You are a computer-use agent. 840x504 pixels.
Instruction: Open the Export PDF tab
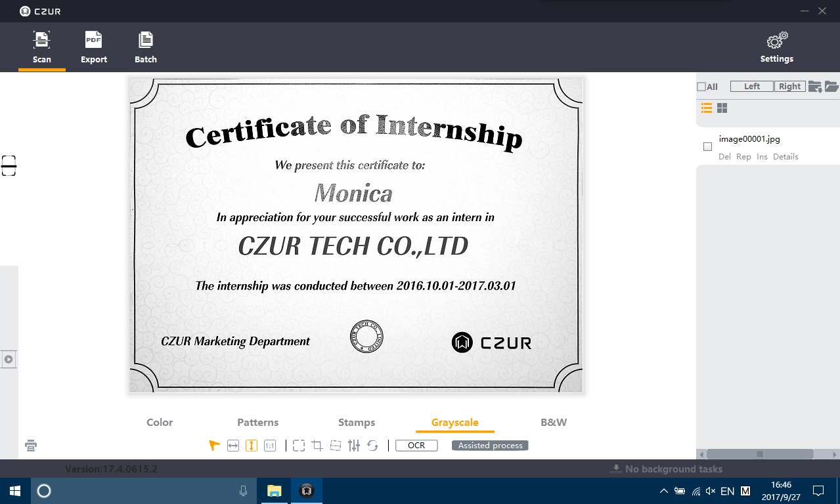click(94, 47)
